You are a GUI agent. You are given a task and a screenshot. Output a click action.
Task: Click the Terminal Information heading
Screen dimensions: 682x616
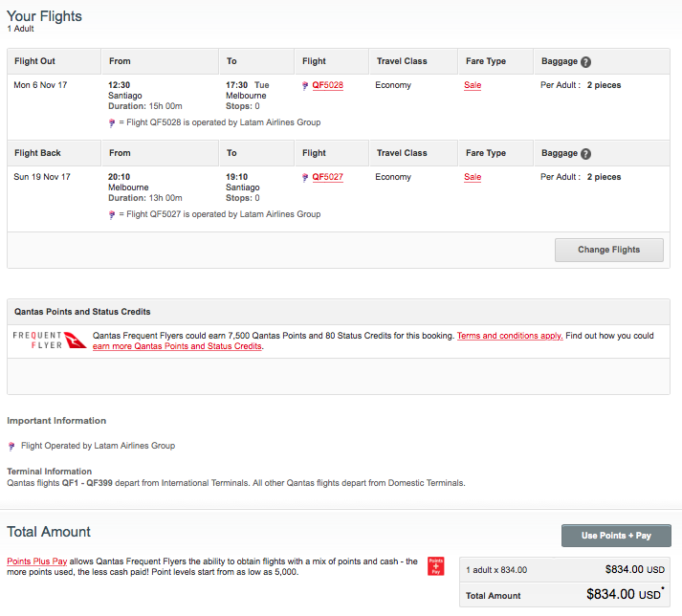tap(49, 472)
